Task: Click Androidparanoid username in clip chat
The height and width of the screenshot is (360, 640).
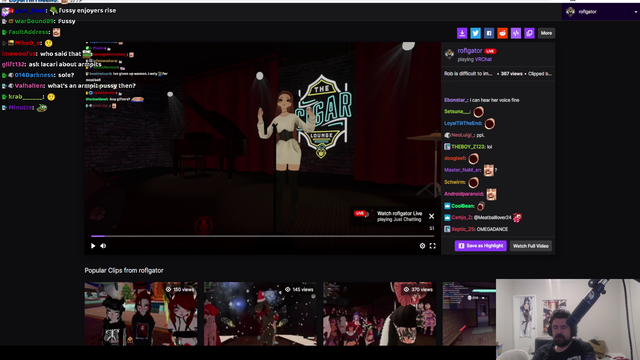Action: 464,194
